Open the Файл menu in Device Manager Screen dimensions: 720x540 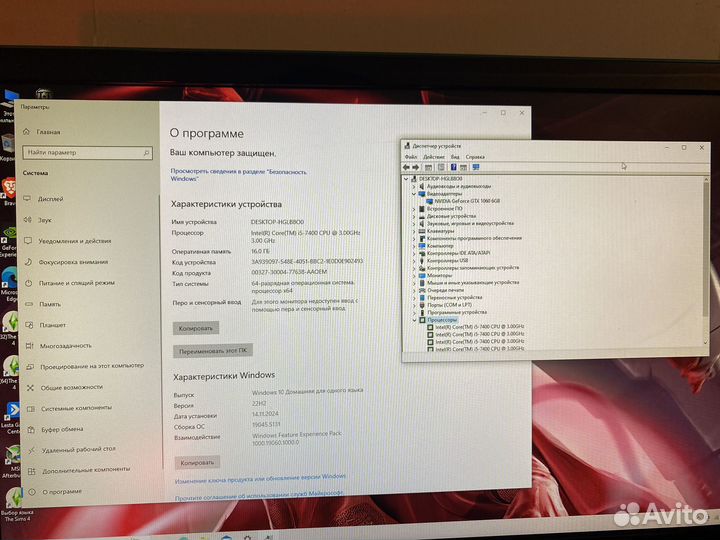[x=410, y=157]
